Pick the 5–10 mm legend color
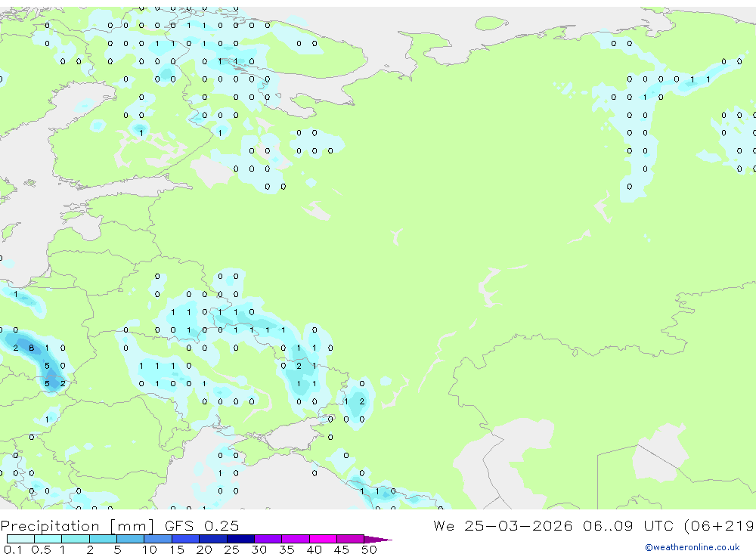Screen dimensions: 756x554 pyautogui.click(x=131, y=539)
